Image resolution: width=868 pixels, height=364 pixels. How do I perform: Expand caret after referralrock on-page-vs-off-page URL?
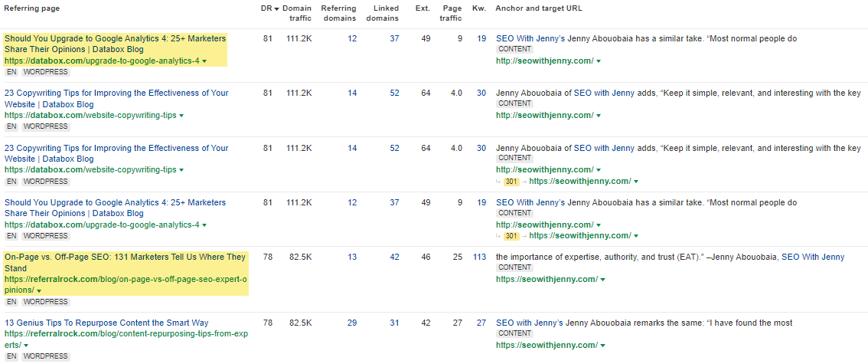(38, 291)
